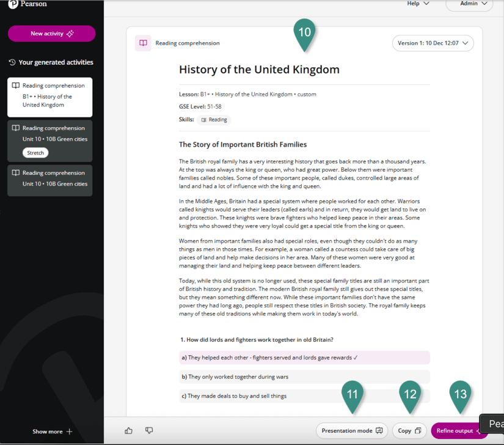Click the plus icon next to Show more
The width and height of the screenshot is (504, 445).
point(69,432)
